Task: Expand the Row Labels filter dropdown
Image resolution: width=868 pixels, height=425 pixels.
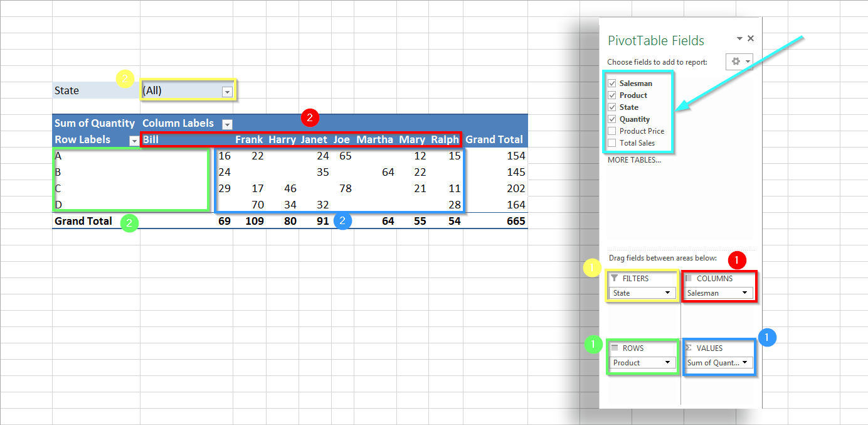Action: pos(134,141)
